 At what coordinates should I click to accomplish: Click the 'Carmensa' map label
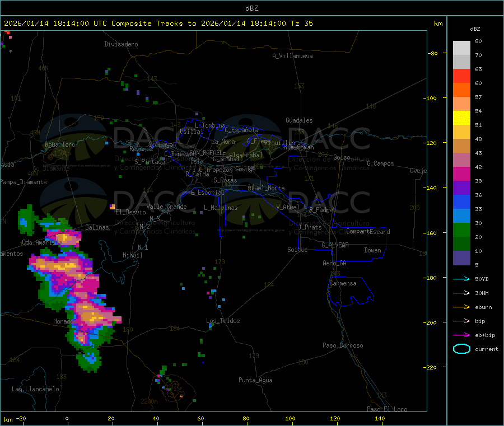343,283
